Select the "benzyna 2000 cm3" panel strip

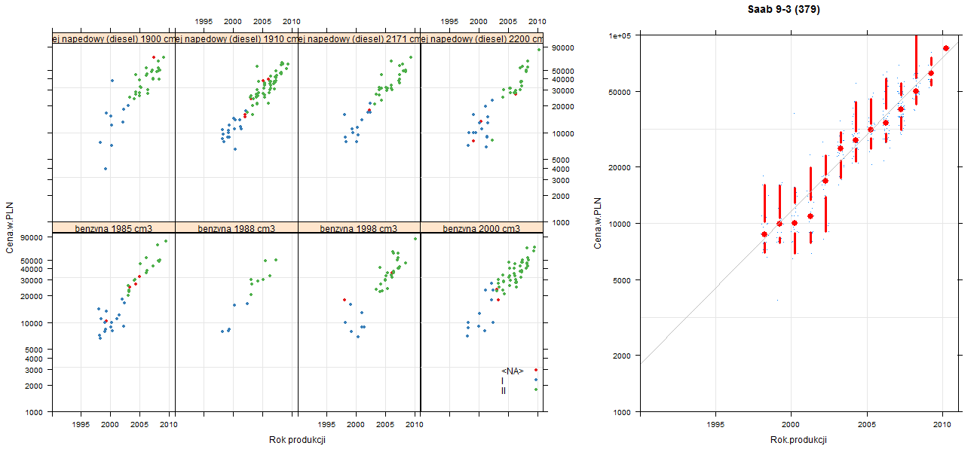click(x=482, y=228)
